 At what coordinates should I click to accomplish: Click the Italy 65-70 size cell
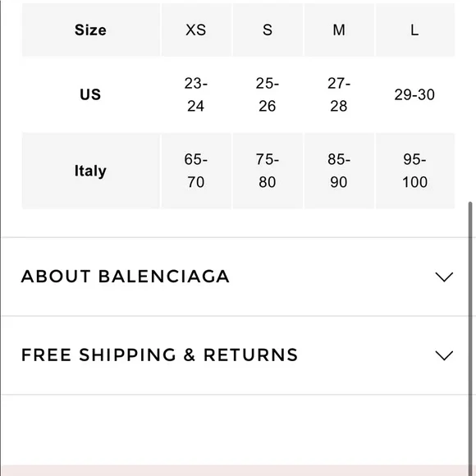coord(196,171)
